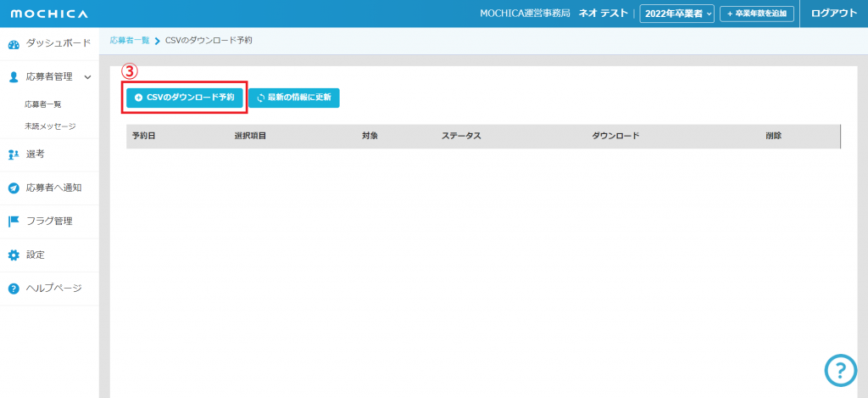Open 応募者一覧 in the sidebar
868x398 pixels.
pyautogui.click(x=42, y=104)
